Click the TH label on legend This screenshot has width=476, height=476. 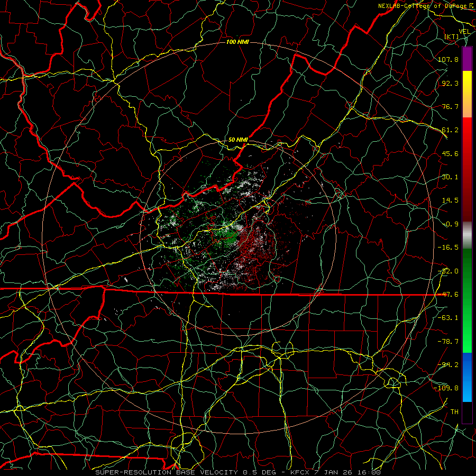[x=454, y=412]
